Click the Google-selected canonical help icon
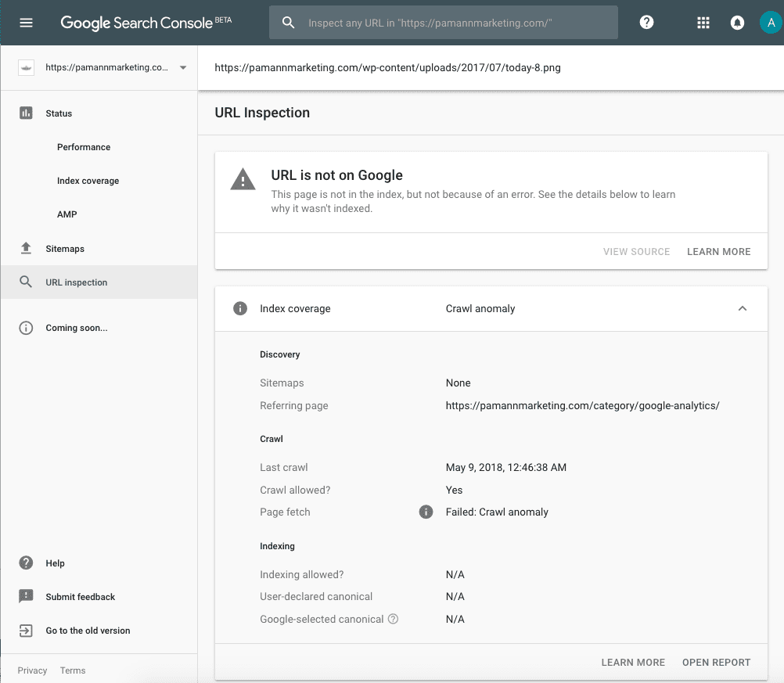784x683 pixels. pos(393,619)
